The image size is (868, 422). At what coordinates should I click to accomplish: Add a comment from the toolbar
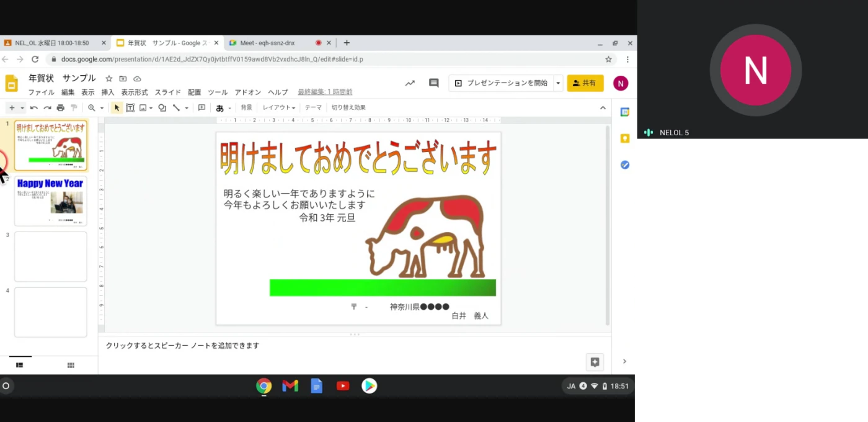coord(201,108)
